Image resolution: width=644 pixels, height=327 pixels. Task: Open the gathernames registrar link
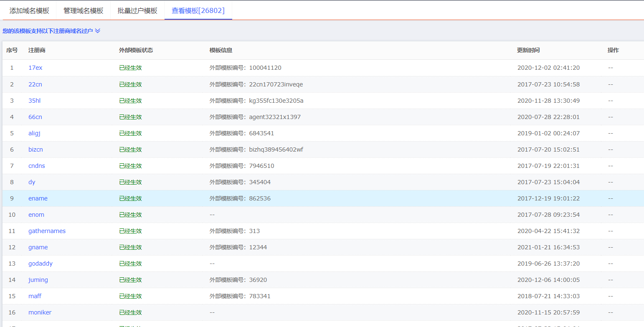click(x=47, y=231)
